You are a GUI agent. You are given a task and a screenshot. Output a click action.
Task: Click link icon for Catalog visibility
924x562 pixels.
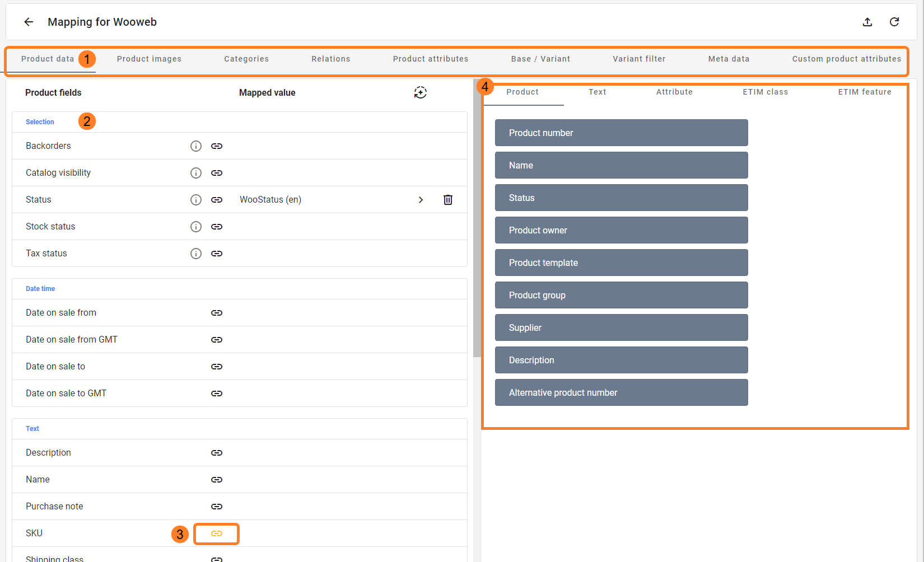click(x=217, y=173)
